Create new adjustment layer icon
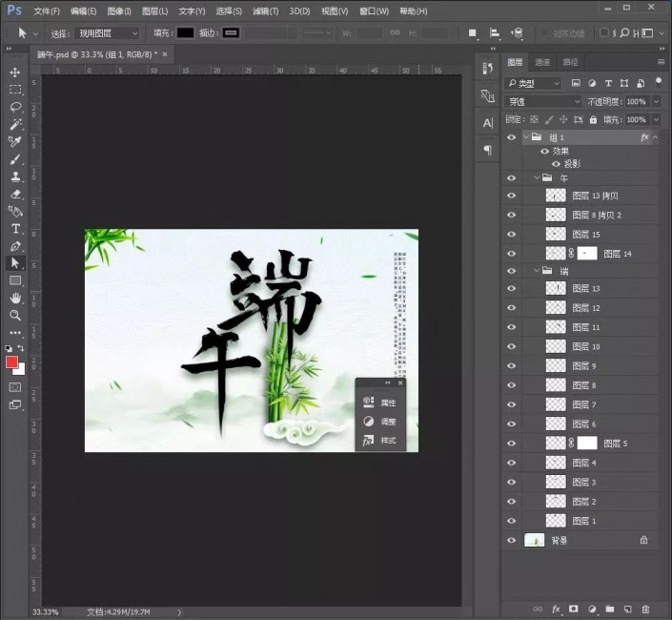The width and height of the screenshot is (672, 620). (x=592, y=609)
